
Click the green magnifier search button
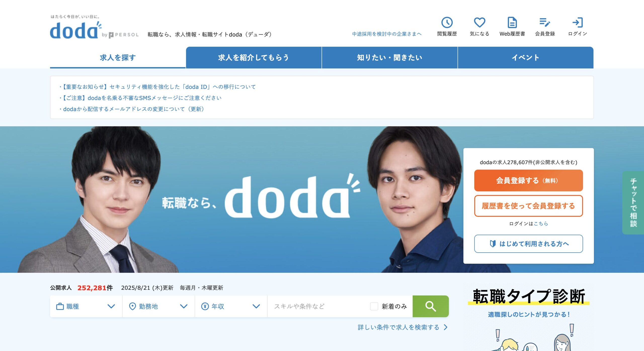coord(431,306)
